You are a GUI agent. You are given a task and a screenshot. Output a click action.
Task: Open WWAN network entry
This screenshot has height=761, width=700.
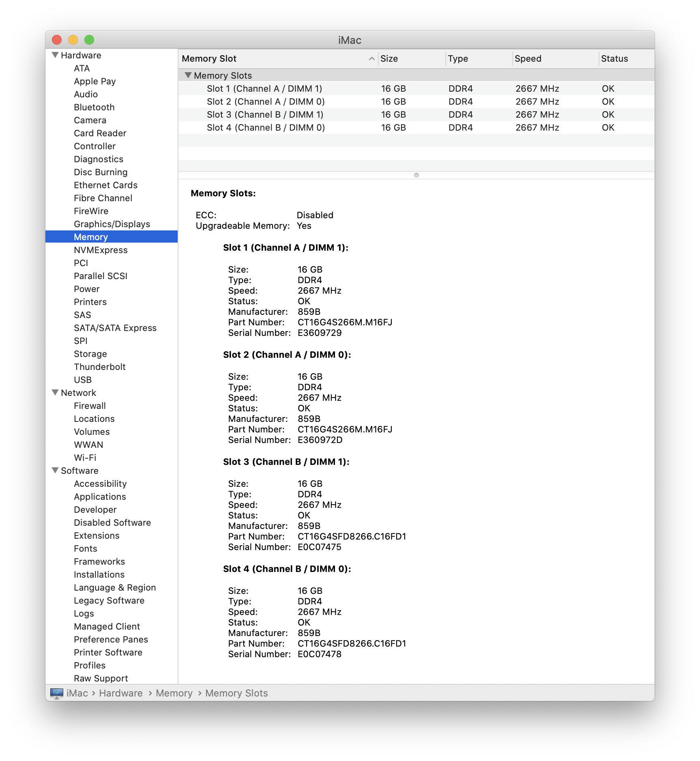[x=88, y=445]
